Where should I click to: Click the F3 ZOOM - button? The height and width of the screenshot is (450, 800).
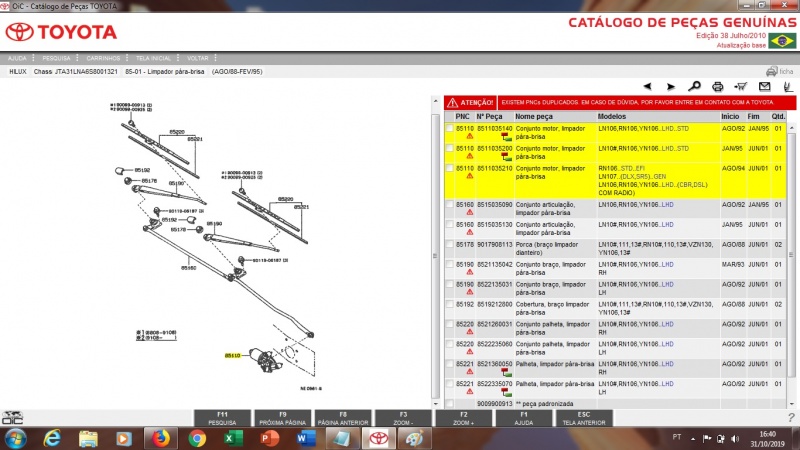[x=403, y=418]
